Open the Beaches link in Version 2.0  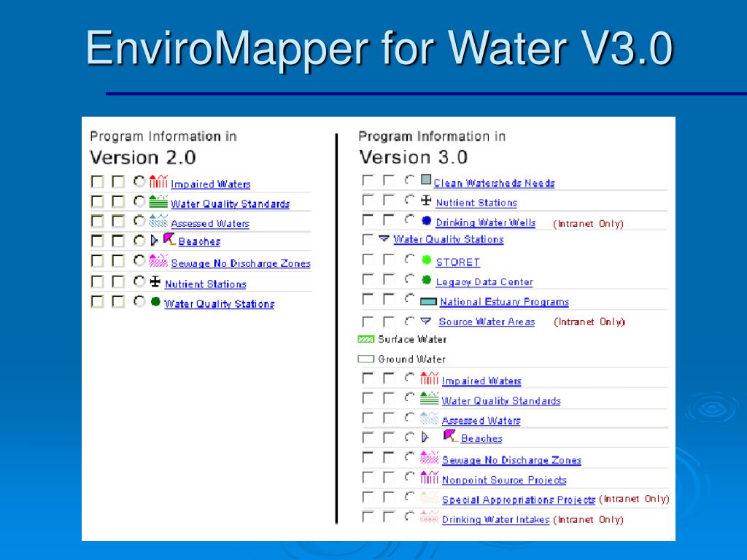199,241
